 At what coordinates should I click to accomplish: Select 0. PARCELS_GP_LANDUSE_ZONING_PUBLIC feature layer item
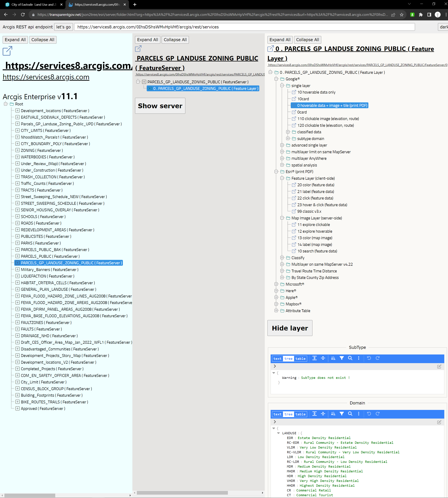(x=203, y=88)
